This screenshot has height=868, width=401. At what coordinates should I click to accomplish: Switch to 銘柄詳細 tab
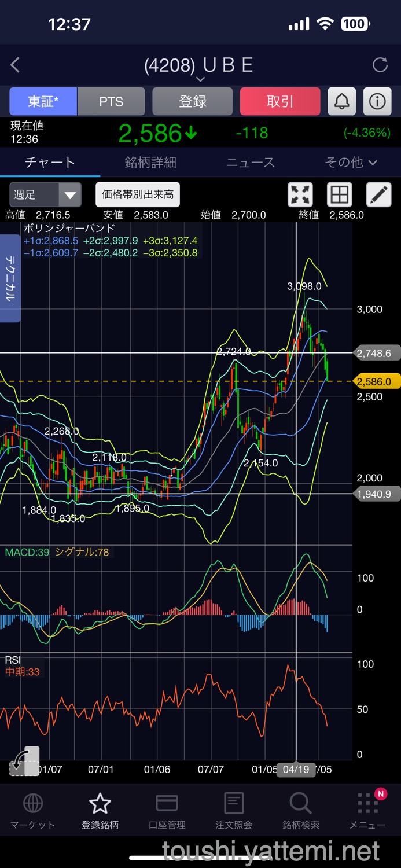(150, 163)
